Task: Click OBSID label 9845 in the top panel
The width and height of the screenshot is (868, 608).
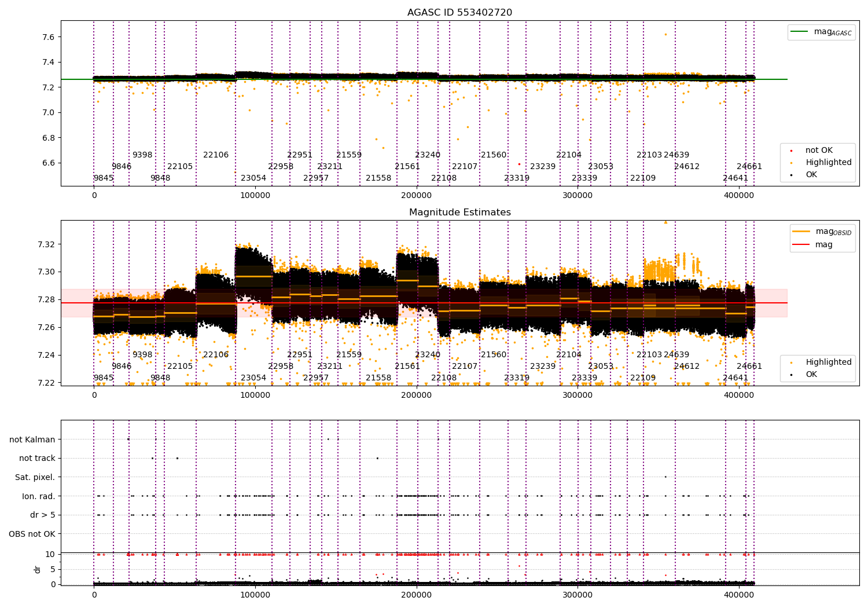Action: pos(104,178)
